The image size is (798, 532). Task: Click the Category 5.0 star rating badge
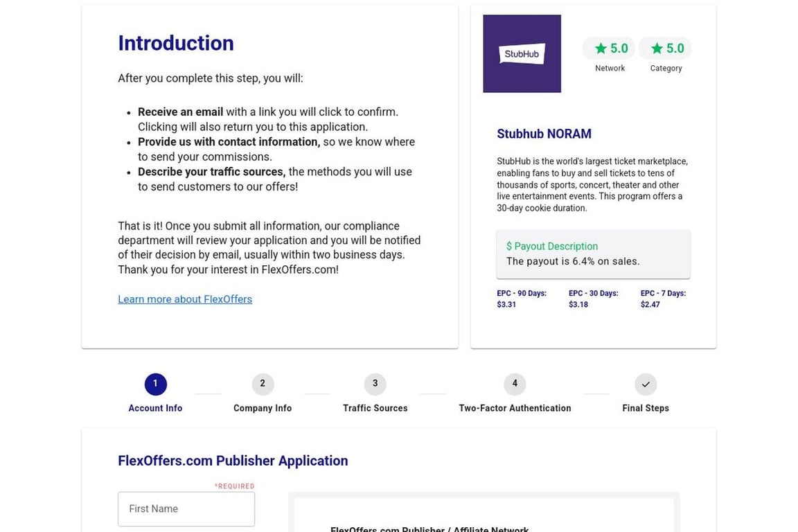pos(665,48)
